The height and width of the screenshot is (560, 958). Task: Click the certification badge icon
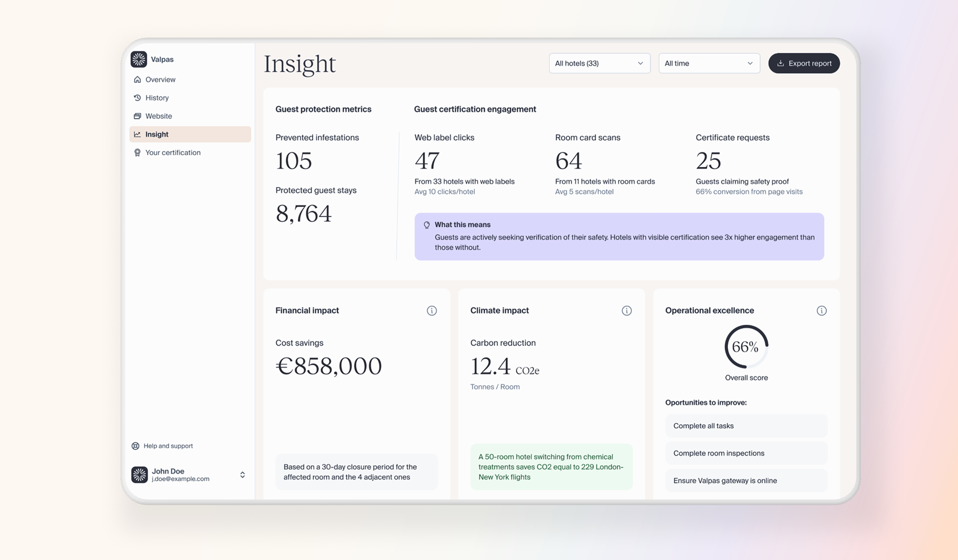coord(137,152)
